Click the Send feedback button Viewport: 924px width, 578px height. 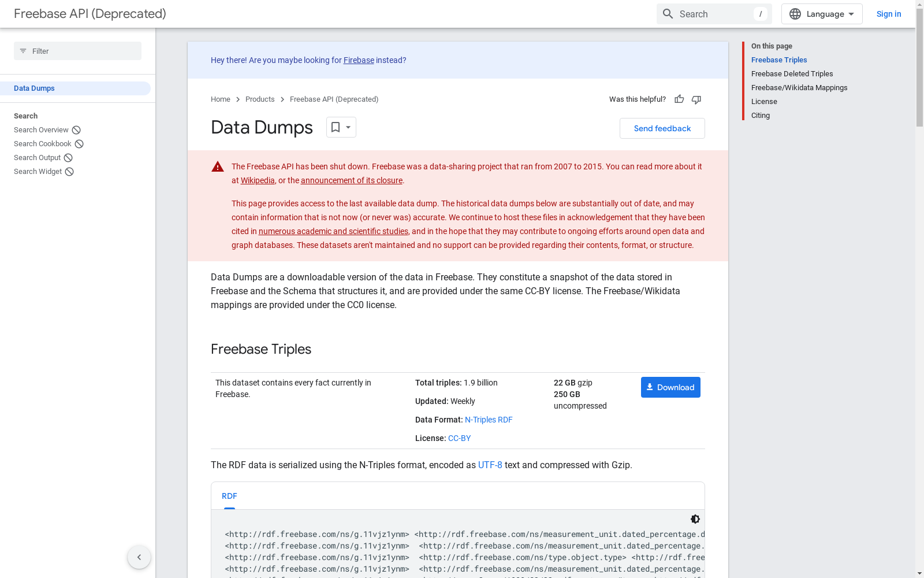click(662, 128)
